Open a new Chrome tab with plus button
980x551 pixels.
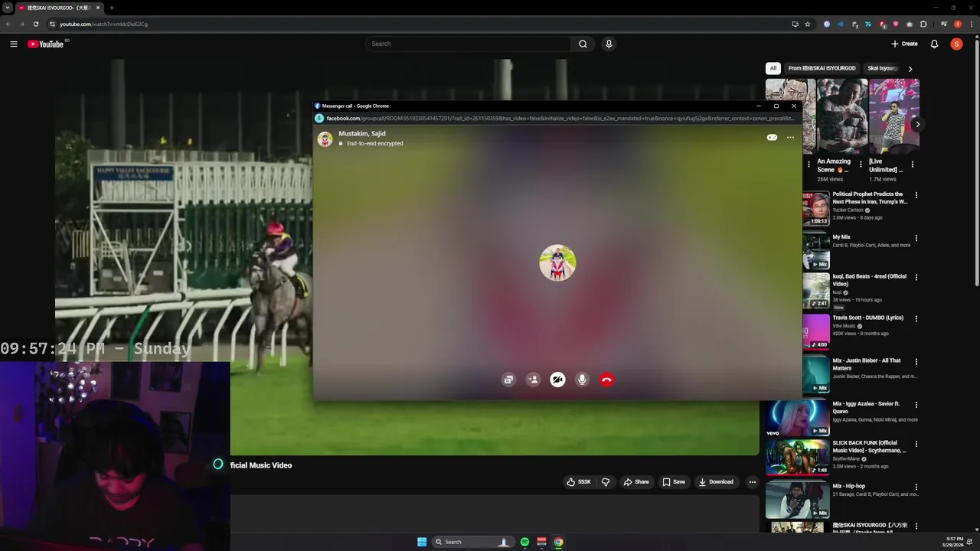click(x=112, y=8)
